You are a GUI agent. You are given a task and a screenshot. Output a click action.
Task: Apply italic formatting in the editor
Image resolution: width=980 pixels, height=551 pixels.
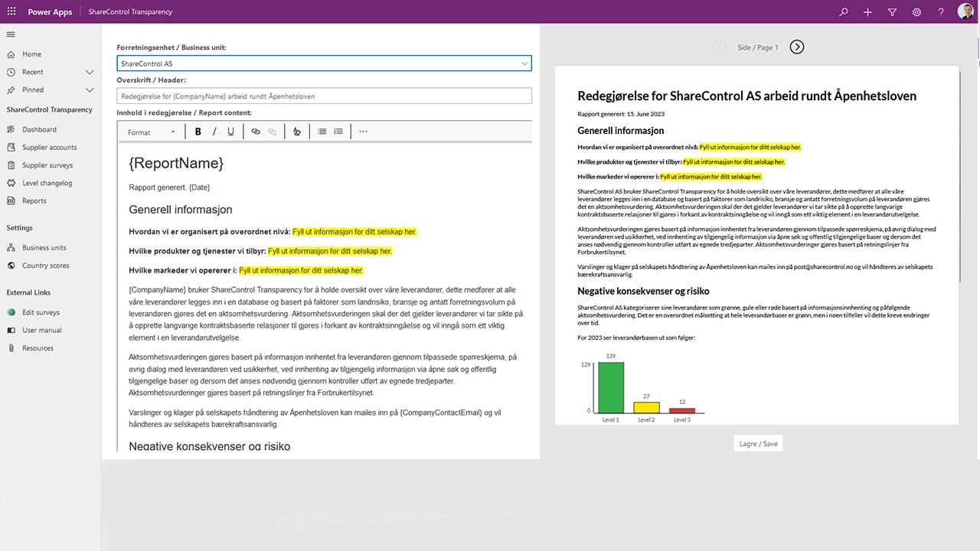pyautogui.click(x=214, y=132)
